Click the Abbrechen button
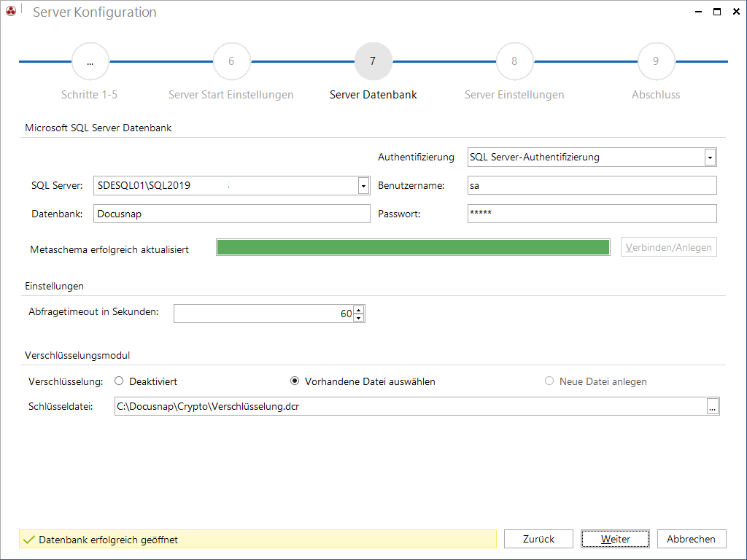Viewport: 747px width, 560px height. click(692, 539)
